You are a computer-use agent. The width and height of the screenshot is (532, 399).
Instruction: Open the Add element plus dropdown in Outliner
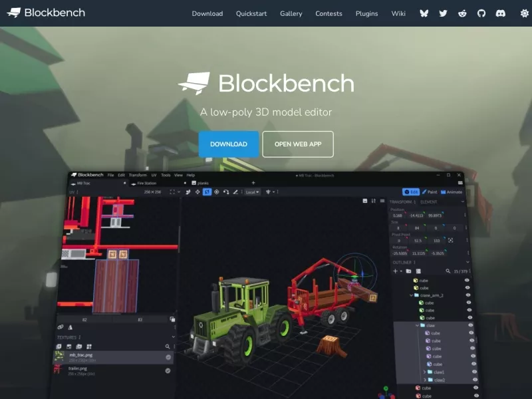click(x=397, y=271)
